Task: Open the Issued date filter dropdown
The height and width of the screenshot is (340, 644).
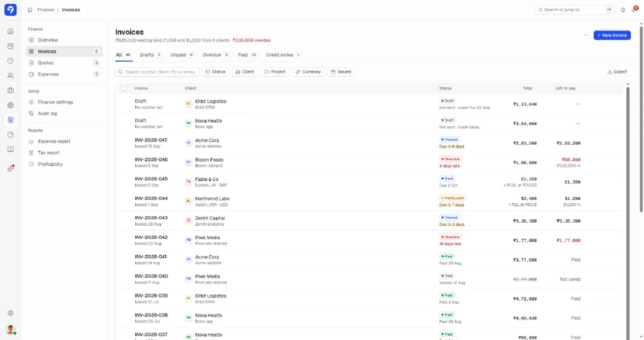Action: (341, 72)
